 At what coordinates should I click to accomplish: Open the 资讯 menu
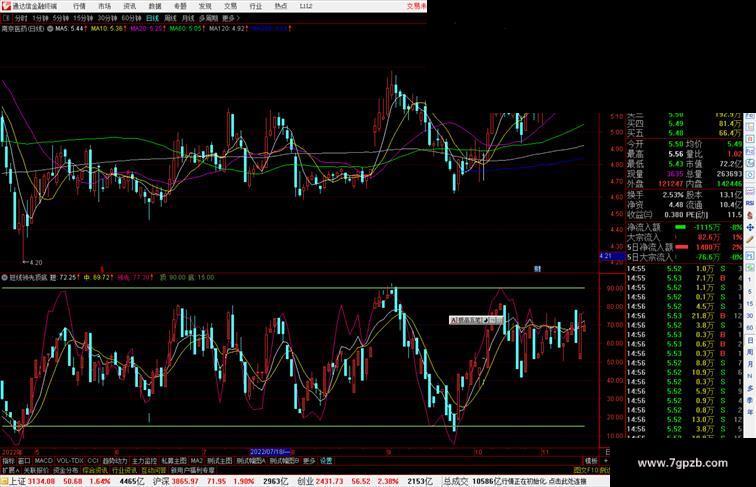tap(130, 6)
